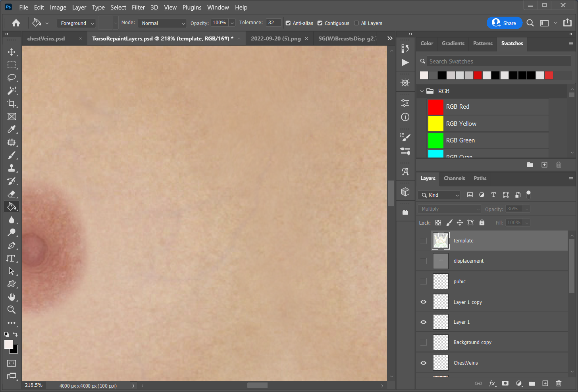Screen dimensions: 578x392
Task: Open the Multiply blend mode dropdown
Action: [449, 209]
